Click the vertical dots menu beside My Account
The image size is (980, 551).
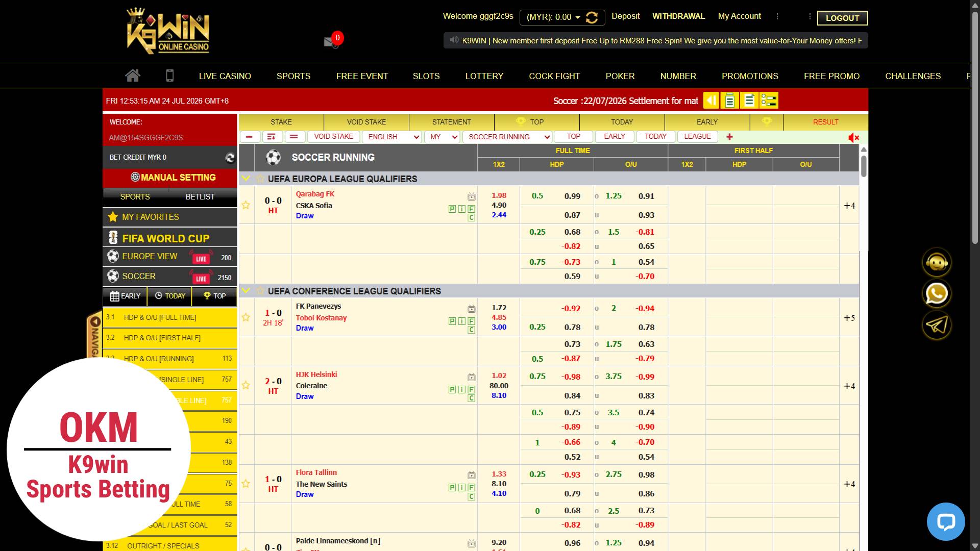[777, 16]
